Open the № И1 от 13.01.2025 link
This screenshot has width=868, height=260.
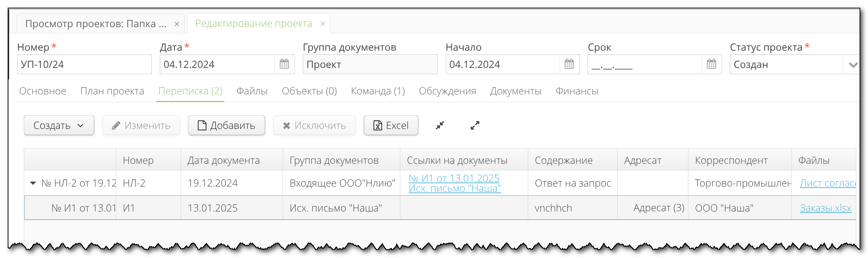tap(454, 178)
